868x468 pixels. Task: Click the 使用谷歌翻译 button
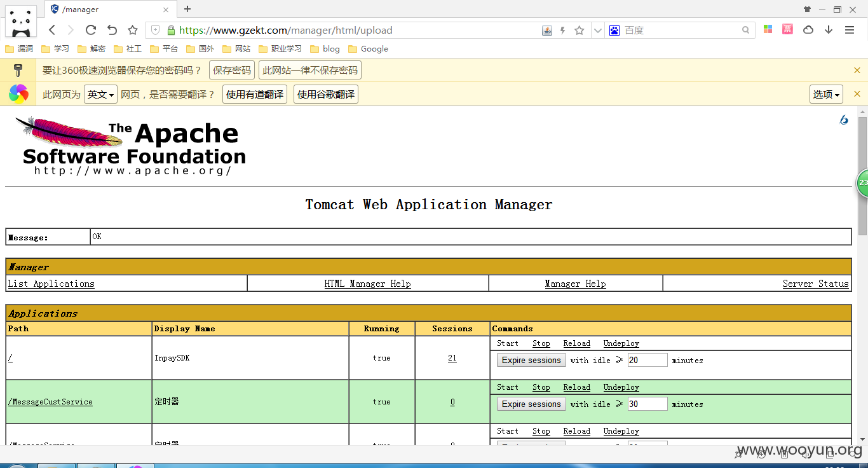coord(326,95)
